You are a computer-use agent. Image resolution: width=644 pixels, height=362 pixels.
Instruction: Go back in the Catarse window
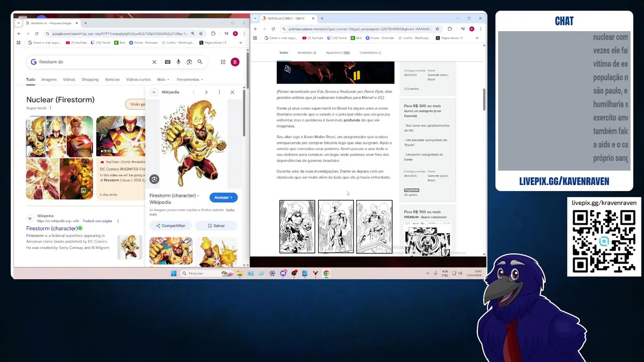point(256,29)
